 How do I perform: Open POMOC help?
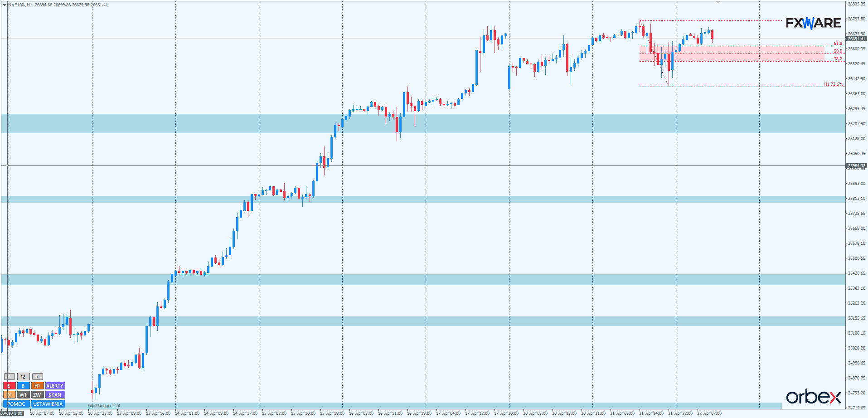click(x=16, y=404)
